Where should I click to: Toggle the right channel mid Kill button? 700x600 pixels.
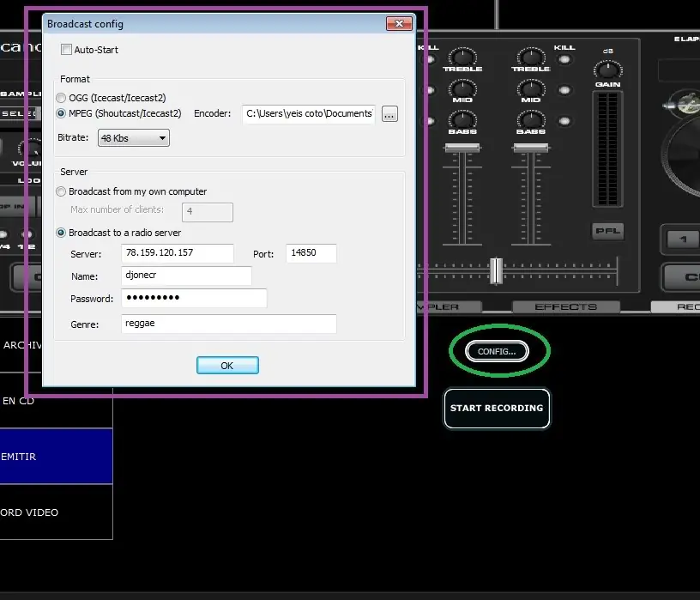[564, 90]
